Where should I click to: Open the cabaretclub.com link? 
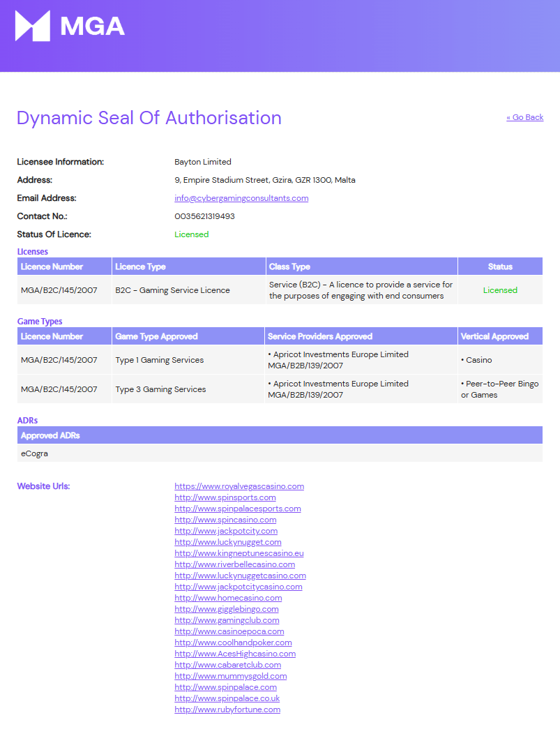(228, 665)
